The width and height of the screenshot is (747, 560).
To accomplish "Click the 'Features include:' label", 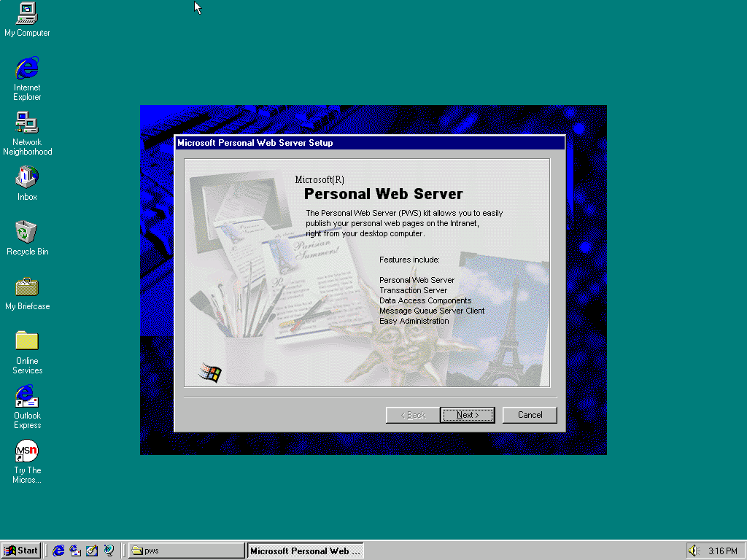I will click(409, 260).
